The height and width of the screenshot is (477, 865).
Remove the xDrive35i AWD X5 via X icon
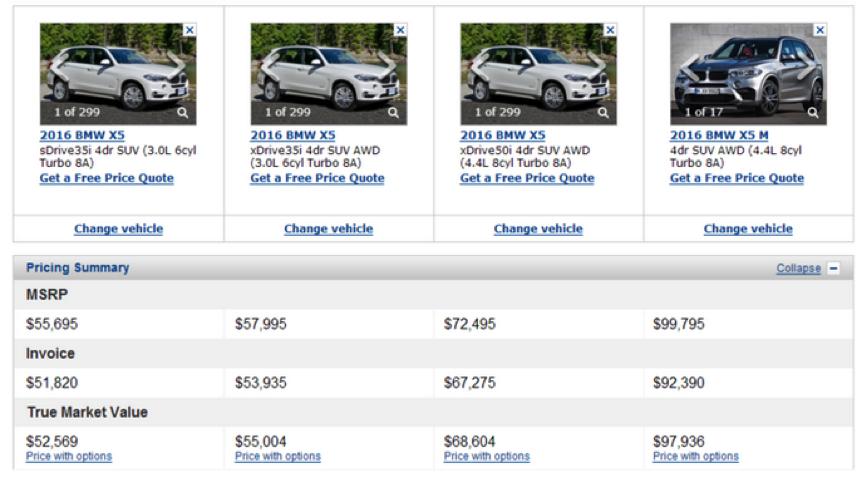[400, 31]
